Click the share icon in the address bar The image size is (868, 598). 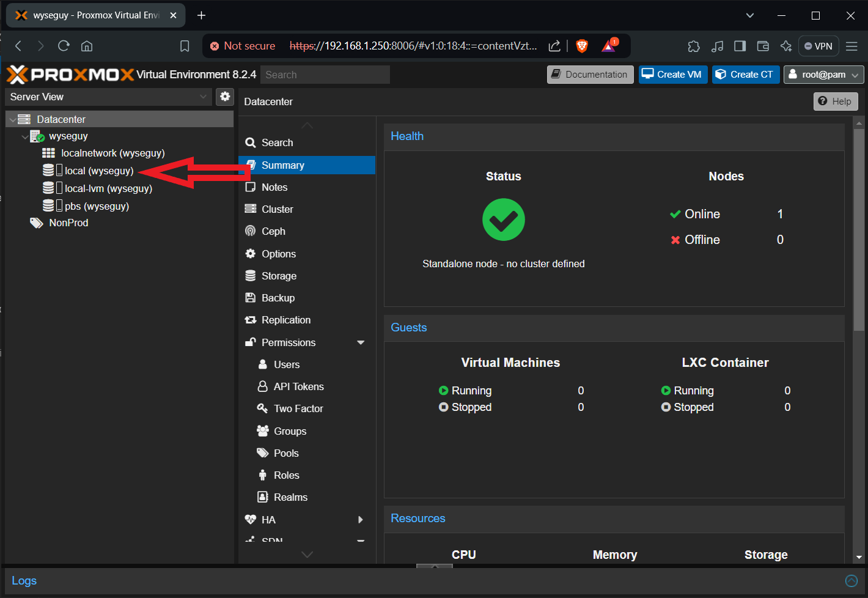pos(554,46)
